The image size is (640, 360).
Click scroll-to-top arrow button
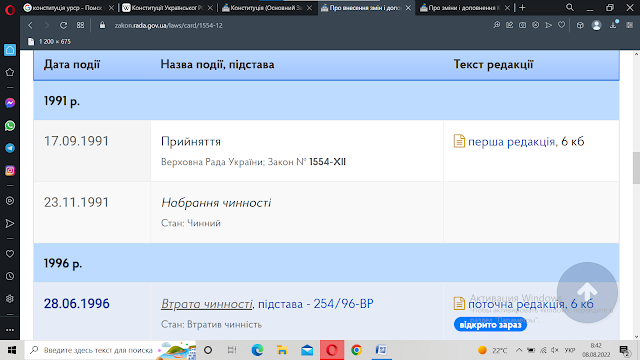coord(587,292)
